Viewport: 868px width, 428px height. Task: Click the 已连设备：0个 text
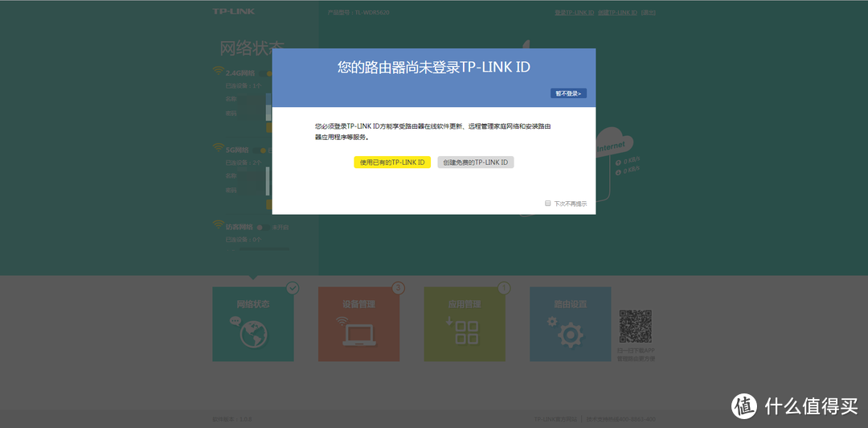click(x=243, y=240)
